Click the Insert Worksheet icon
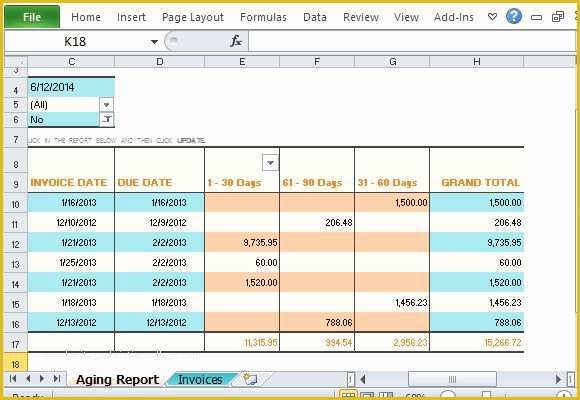 251,379
